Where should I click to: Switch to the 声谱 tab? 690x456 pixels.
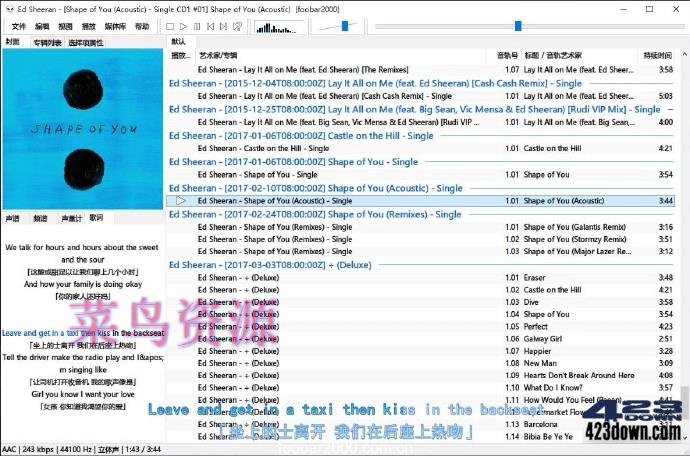(12, 218)
